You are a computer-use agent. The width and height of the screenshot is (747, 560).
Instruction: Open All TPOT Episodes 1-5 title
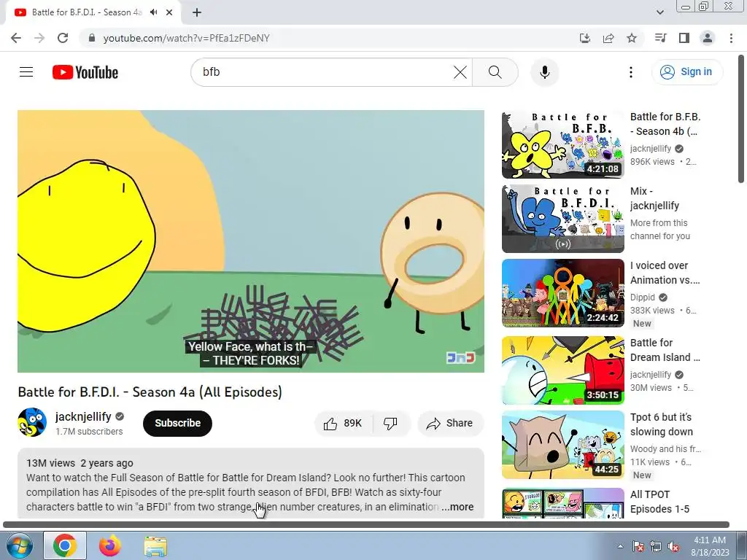659,502
